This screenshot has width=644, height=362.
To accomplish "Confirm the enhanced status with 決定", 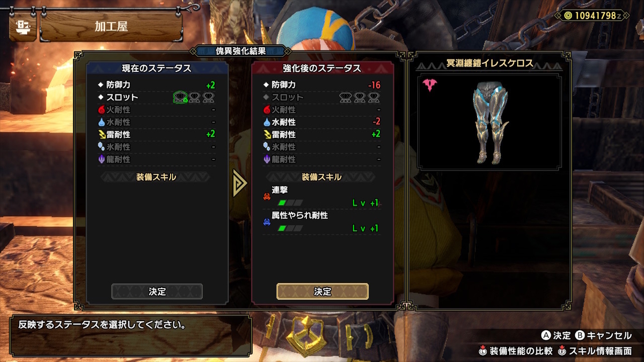I will (323, 291).
